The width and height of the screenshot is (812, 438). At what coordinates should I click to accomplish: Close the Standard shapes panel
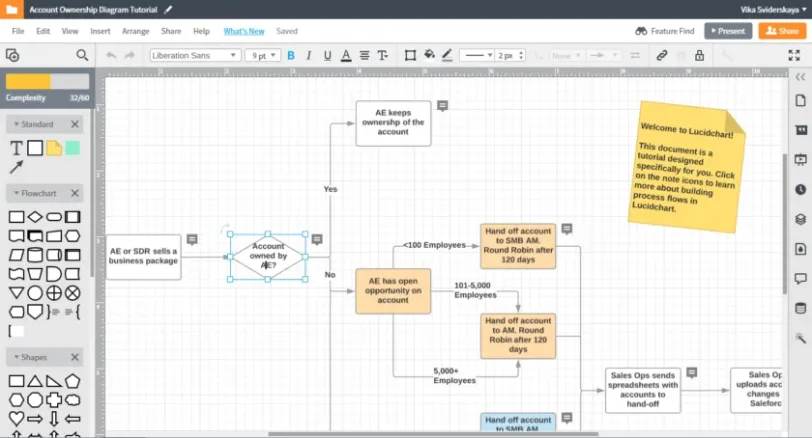pyautogui.click(x=75, y=124)
